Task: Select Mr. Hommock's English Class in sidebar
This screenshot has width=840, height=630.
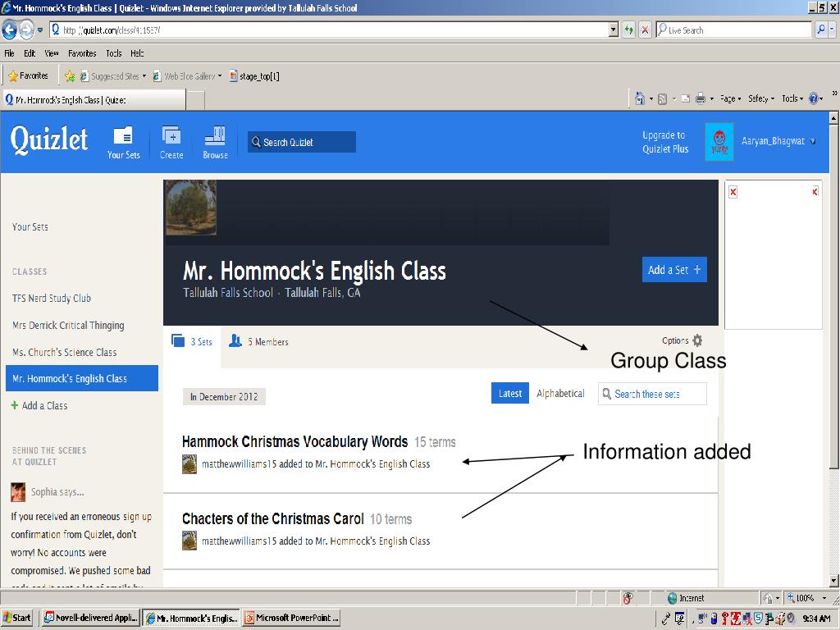Action: pyautogui.click(x=82, y=378)
